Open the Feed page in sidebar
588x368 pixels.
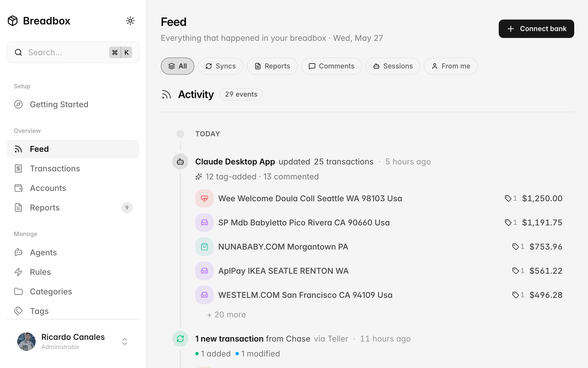pyautogui.click(x=73, y=149)
